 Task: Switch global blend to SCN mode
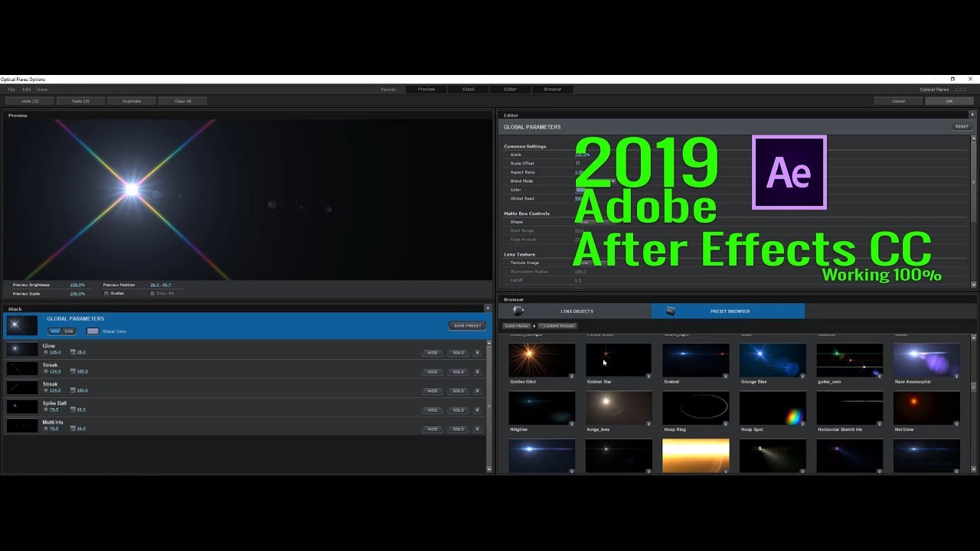point(69,331)
